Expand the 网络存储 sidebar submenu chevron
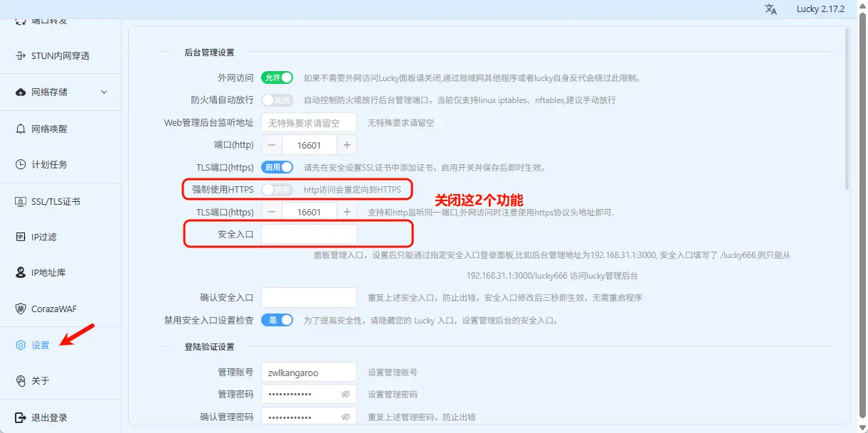This screenshot has width=868, height=433. point(105,92)
